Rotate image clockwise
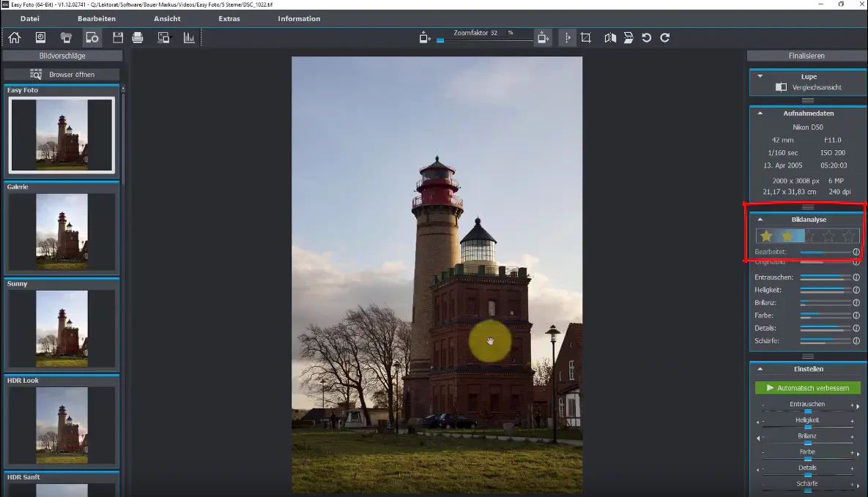Viewport: 868px width, 497px height. [x=665, y=37]
